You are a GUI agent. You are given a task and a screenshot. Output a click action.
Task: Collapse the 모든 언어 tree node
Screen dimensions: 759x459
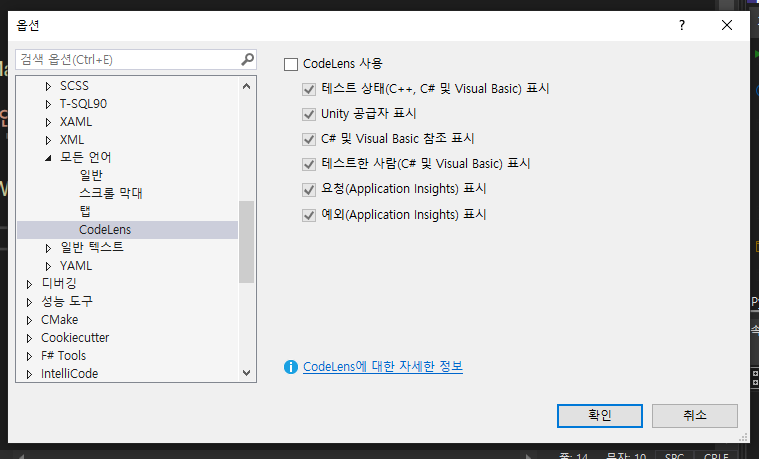[x=48, y=158]
